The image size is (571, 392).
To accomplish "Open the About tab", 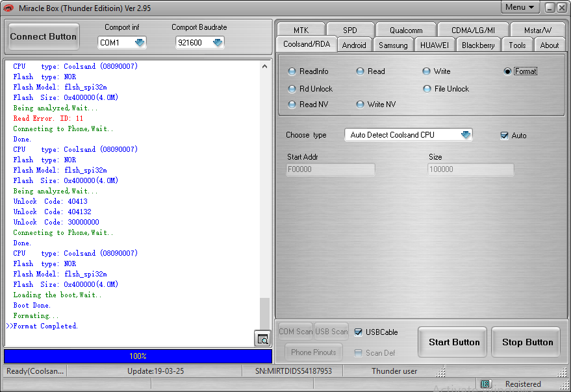I will pos(549,45).
